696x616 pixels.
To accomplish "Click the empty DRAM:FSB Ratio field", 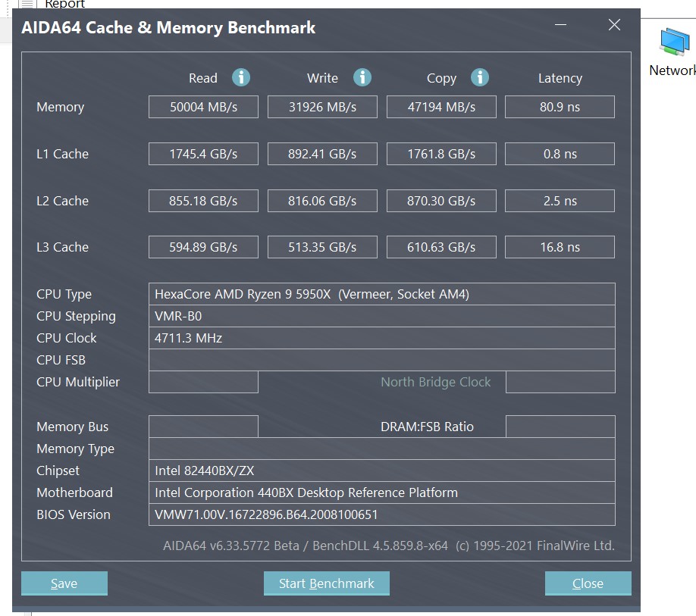I will click(560, 427).
